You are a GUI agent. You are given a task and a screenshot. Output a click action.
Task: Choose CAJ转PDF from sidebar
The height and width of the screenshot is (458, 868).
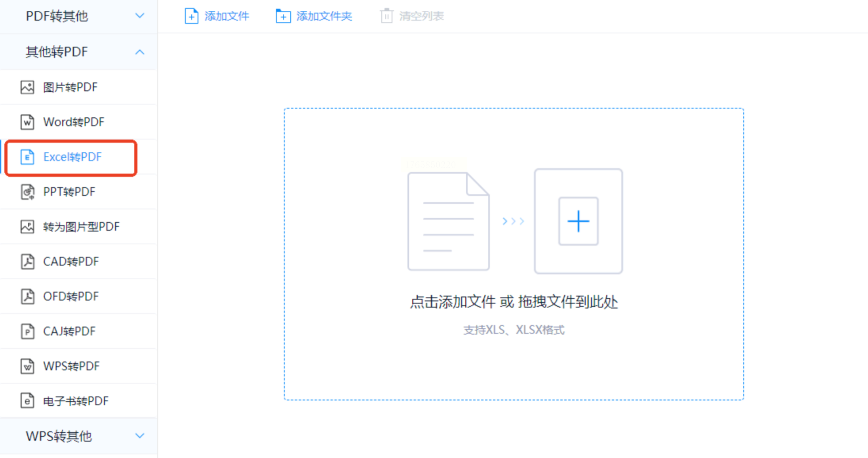(x=69, y=331)
